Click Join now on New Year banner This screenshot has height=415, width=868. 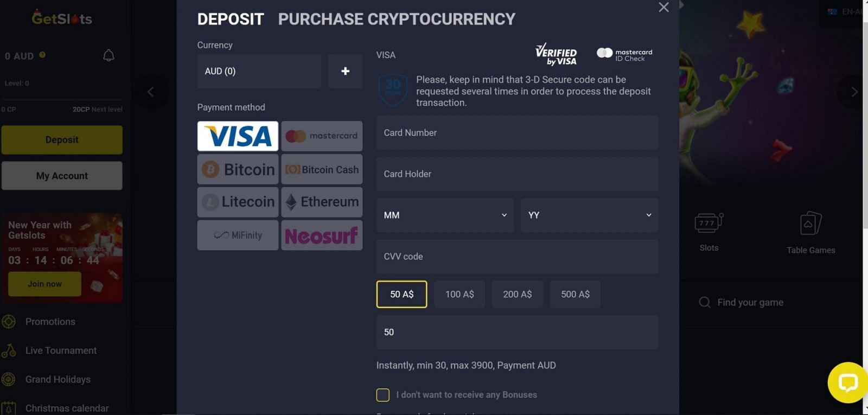point(44,284)
